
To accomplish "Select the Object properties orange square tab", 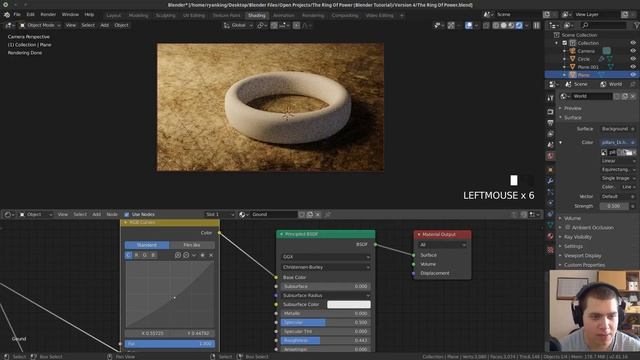I will 550,169.
